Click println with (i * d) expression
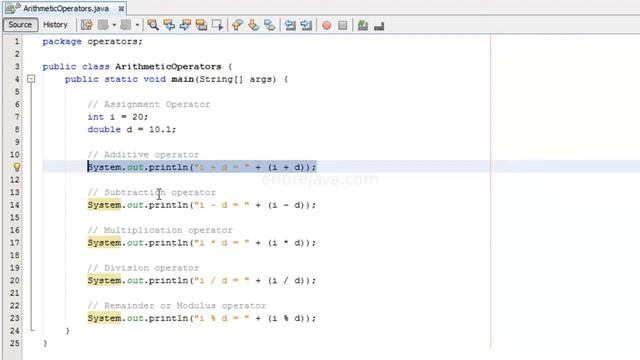The width and height of the screenshot is (640, 360). click(202, 243)
